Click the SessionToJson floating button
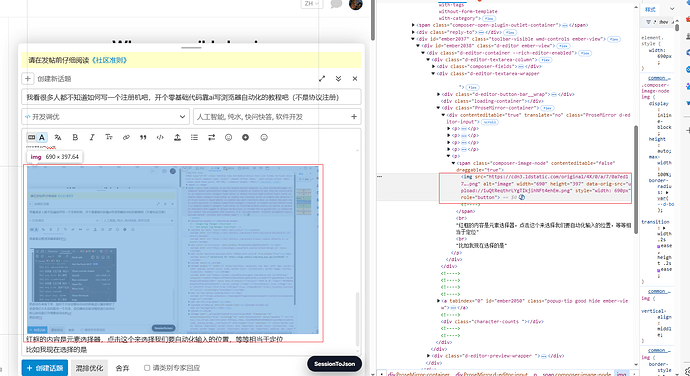The height and width of the screenshot is (376, 690). (x=334, y=364)
